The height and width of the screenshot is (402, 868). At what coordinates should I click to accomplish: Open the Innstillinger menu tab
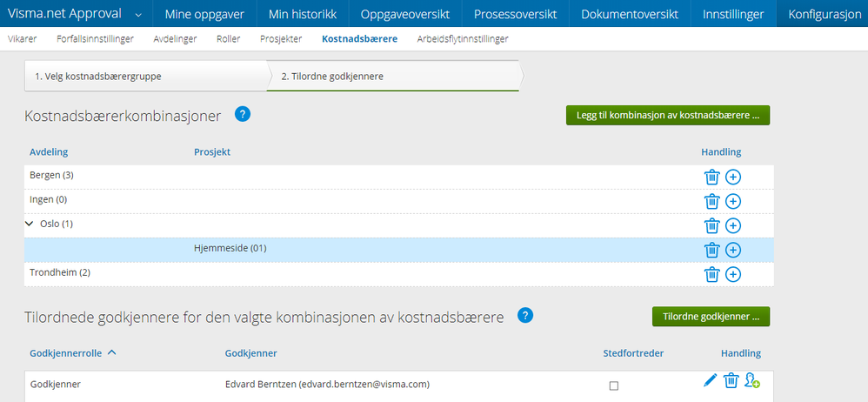pyautogui.click(x=733, y=14)
